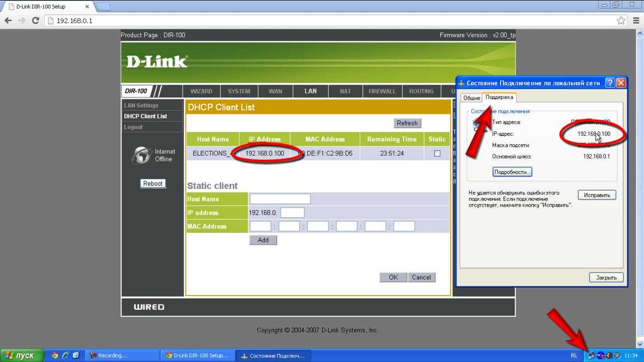Click the browser Back arrow
The height and width of the screenshot is (362, 644).
(8, 21)
